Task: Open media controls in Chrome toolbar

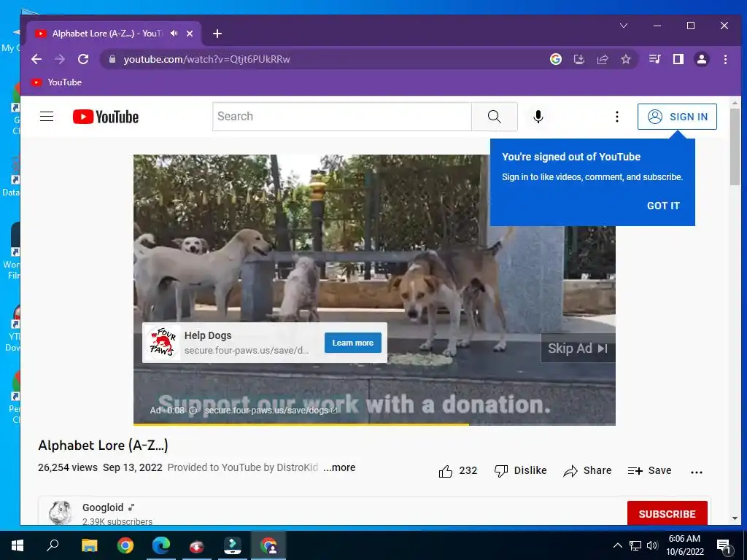Action: [x=655, y=59]
